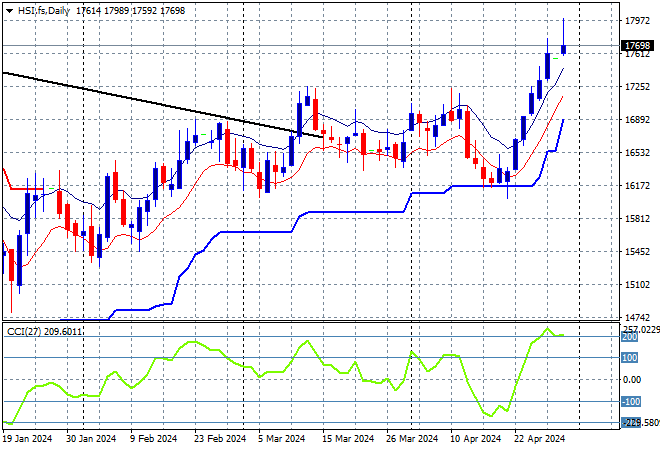Viewport: 660px width, 450px height.
Task: Click the CCI peak above 200 level
Action: pyautogui.click(x=548, y=328)
